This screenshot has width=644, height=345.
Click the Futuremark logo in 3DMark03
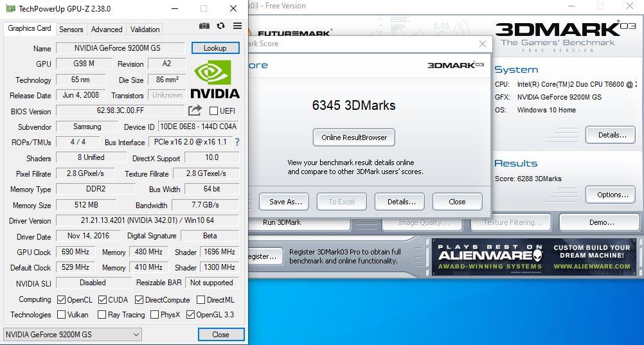[x=292, y=33]
